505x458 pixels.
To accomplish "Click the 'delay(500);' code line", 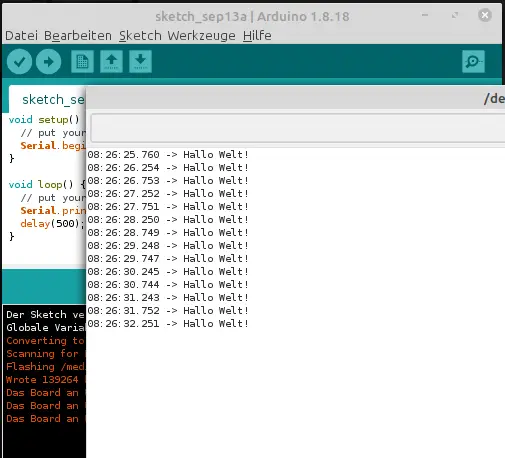I will (52, 224).
